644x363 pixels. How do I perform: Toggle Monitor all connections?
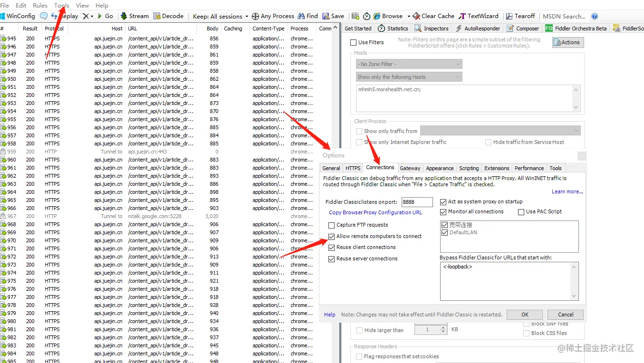click(443, 211)
